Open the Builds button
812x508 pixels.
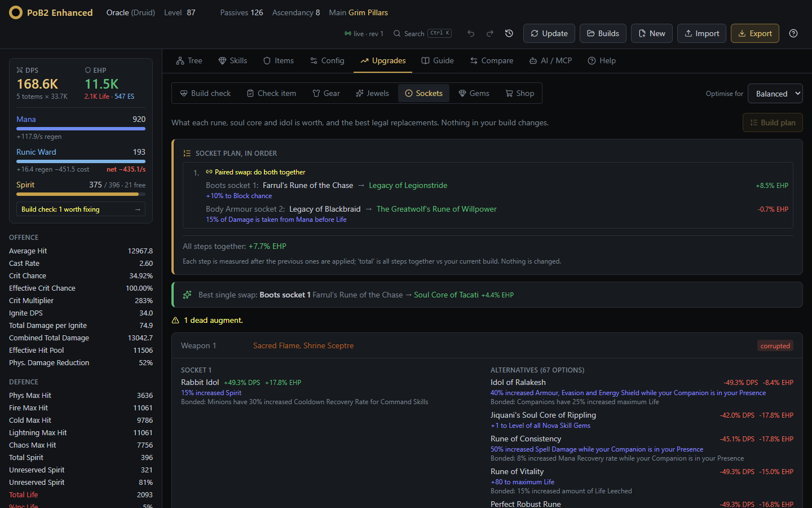coord(603,33)
